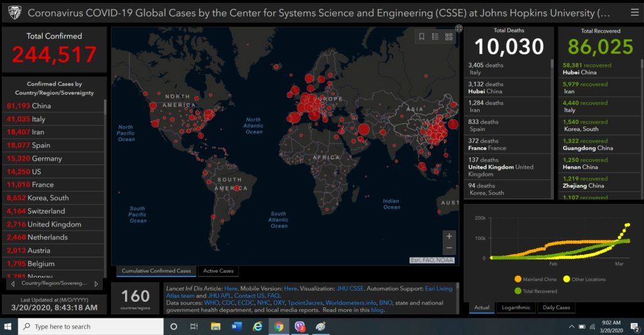Switch to the Active Cases tab
The width and height of the screenshot is (644, 335).
[x=218, y=271]
